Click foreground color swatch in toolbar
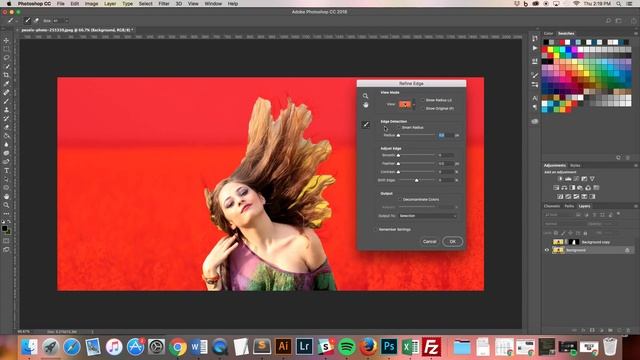640x360 pixels. [x=4, y=229]
